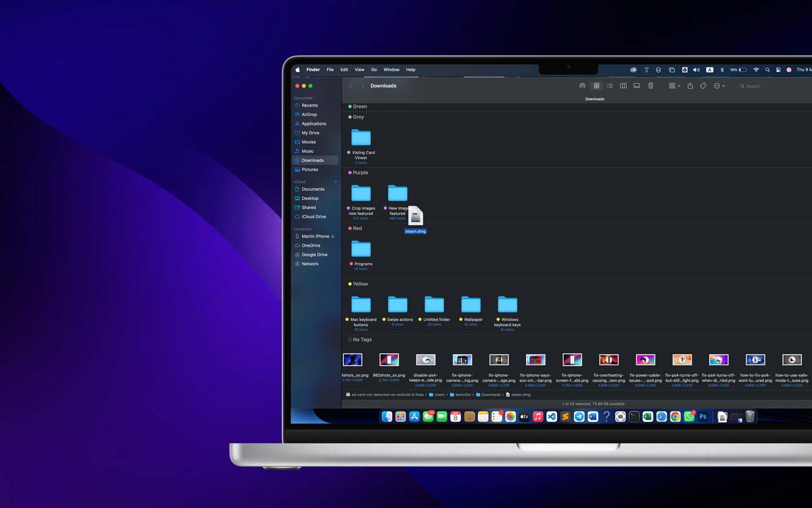Open the Go menu in the menu bar
Screen dimensions: 812x508
pyautogui.click(x=374, y=69)
